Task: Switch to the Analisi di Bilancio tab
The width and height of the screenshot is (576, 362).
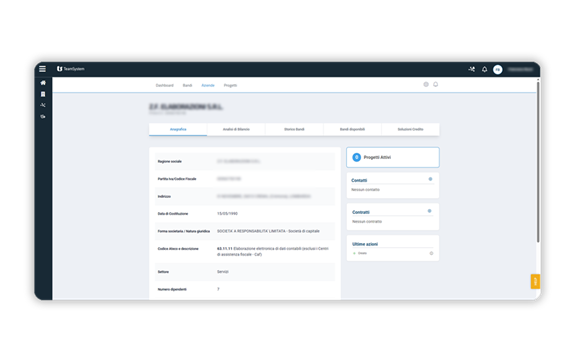Action: (236, 129)
